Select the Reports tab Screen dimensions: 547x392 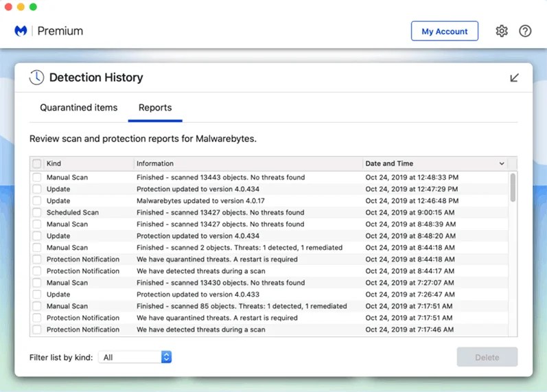[x=155, y=108]
